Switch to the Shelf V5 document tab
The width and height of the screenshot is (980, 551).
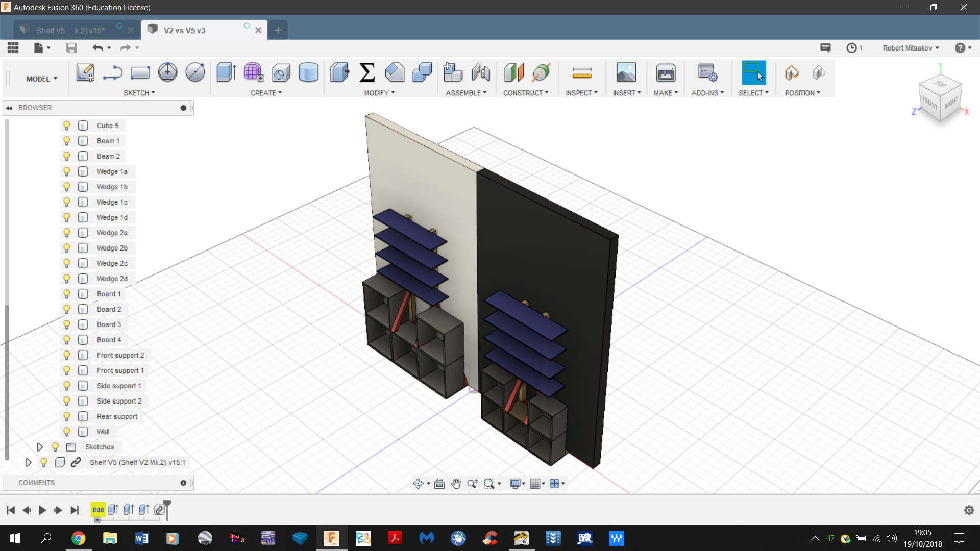(x=70, y=31)
